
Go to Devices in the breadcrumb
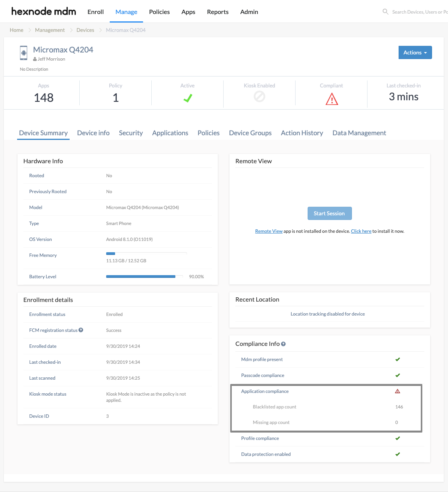pyautogui.click(x=85, y=30)
